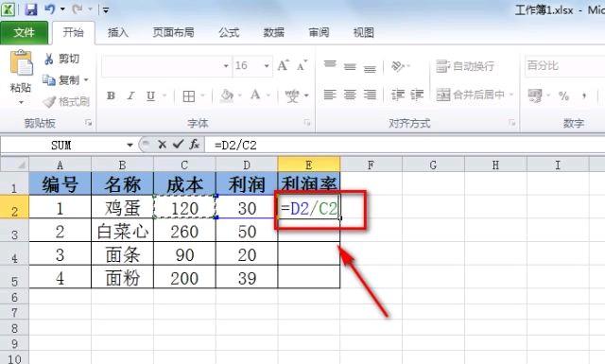
Task: Click the Top Align icon
Action: click(x=330, y=65)
